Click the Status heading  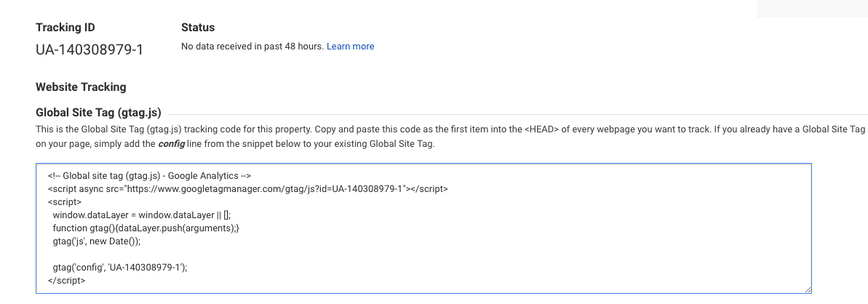coord(198,27)
